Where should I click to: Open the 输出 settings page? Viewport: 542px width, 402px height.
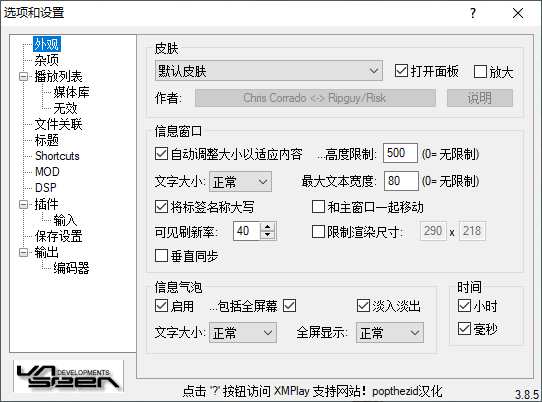(46, 252)
